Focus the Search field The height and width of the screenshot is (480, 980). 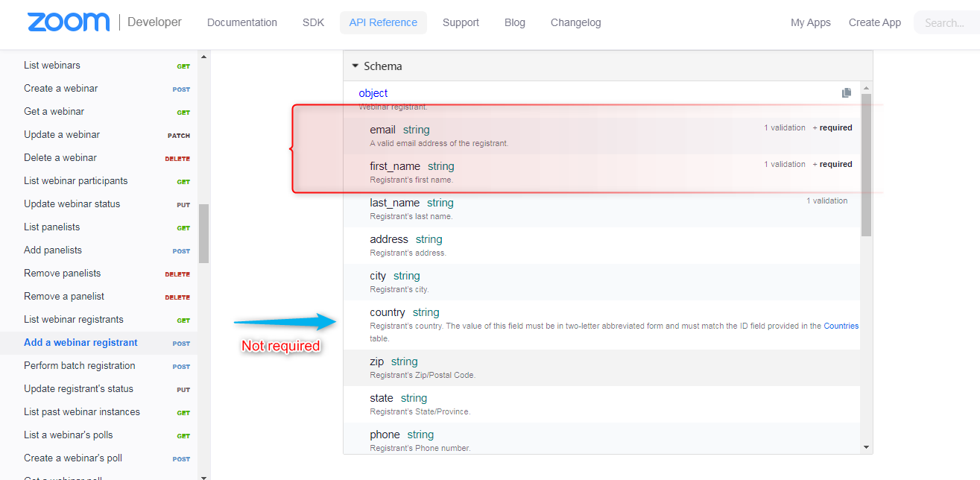point(946,22)
